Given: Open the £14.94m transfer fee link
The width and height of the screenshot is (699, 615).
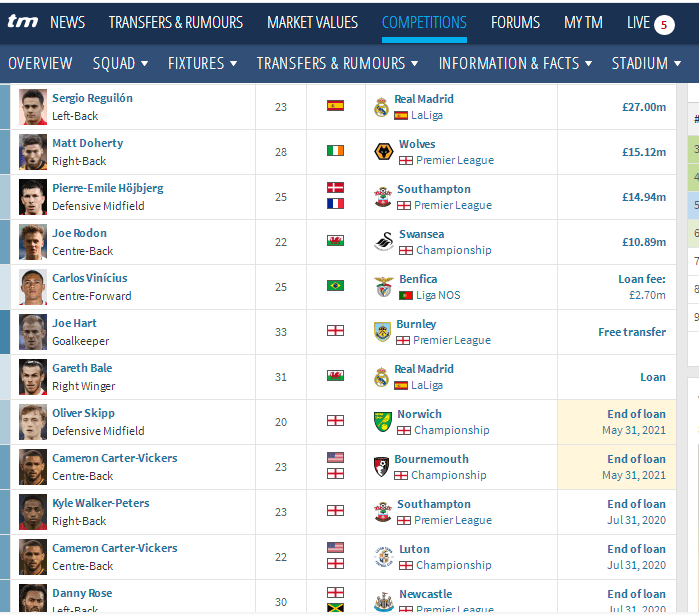Looking at the screenshot, I should (x=644, y=197).
